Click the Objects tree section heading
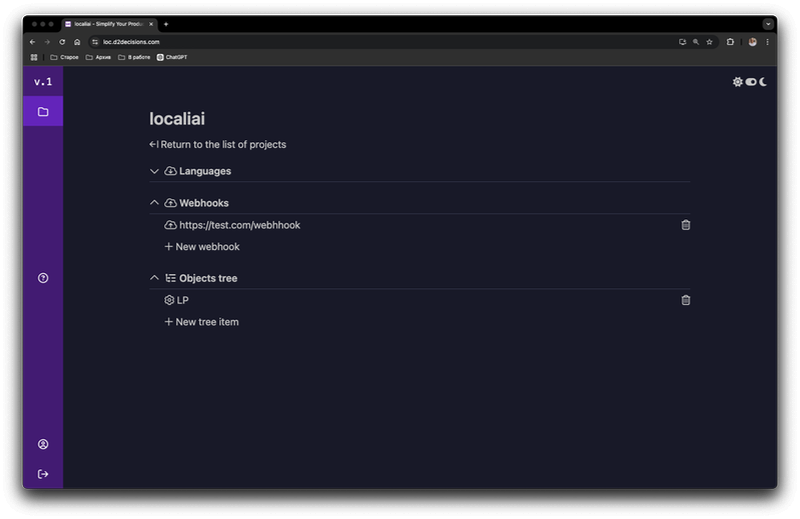This screenshot has height=519, width=800. tap(208, 278)
